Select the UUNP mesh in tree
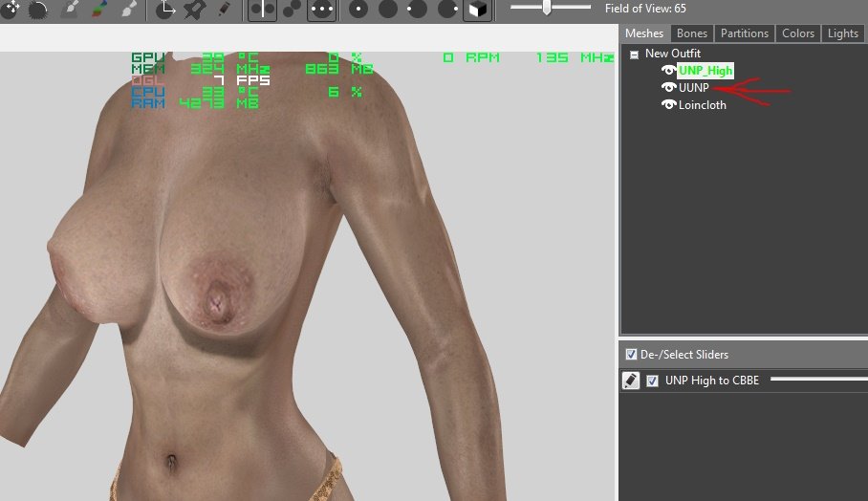868x501 pixels. pos(694,87)
